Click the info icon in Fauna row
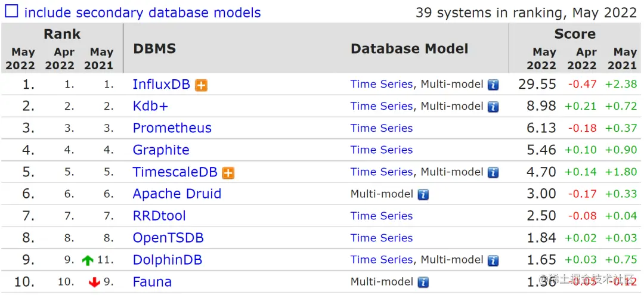The width and height of the screenshot is (644, 295). 423,282
